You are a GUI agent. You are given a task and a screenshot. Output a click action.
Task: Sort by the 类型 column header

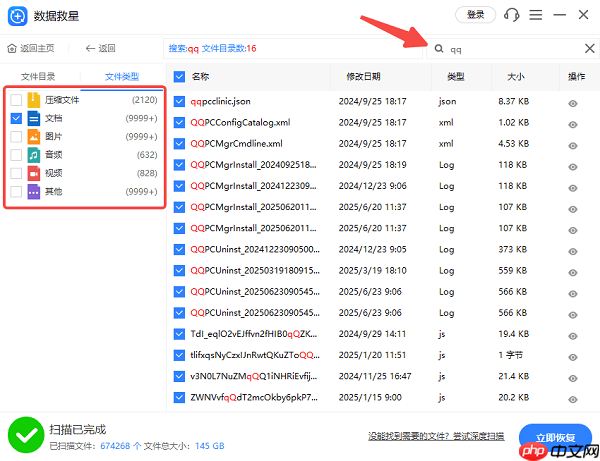(x=456, y=77)
